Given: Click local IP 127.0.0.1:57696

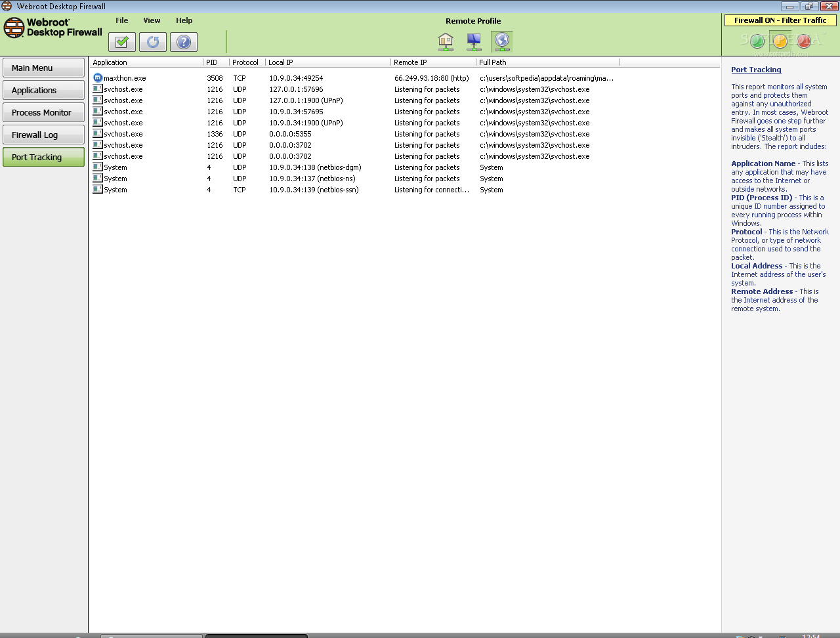Looking at the screenshot, I should pos(296,89).
